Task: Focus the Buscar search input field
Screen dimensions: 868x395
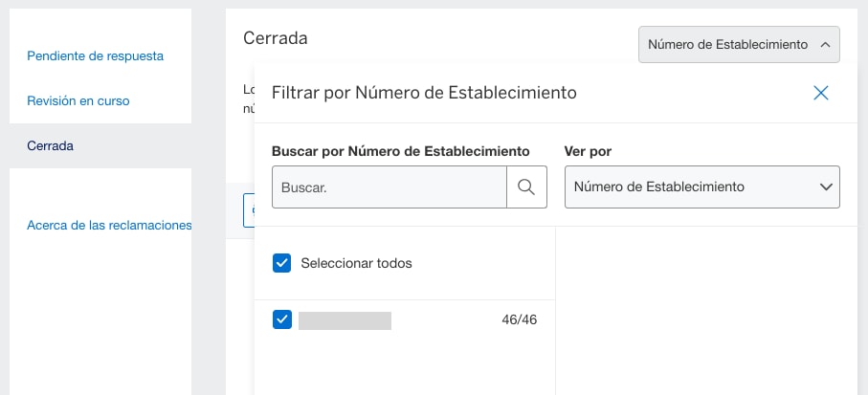Action: pyautogui.click(x=389, y=187)
